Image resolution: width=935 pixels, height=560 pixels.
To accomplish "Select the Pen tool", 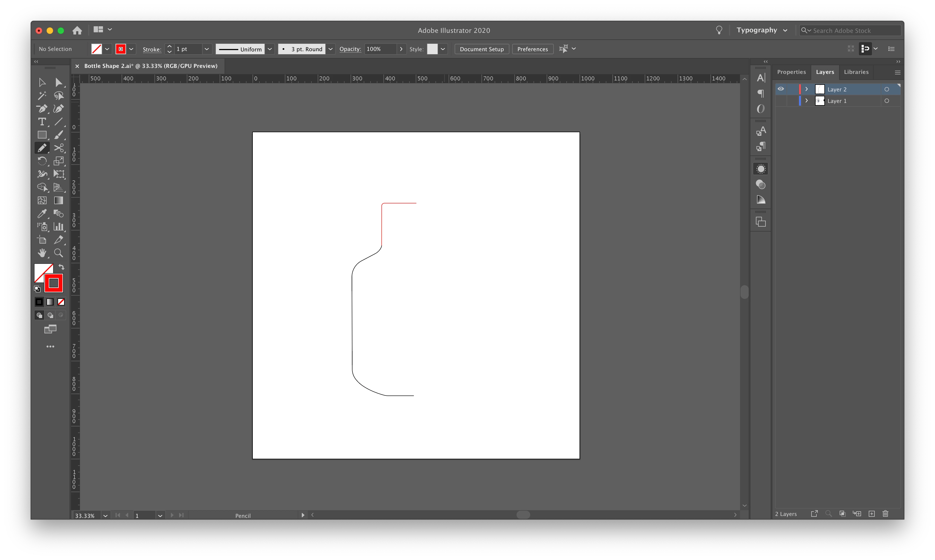I will point(42,109).
